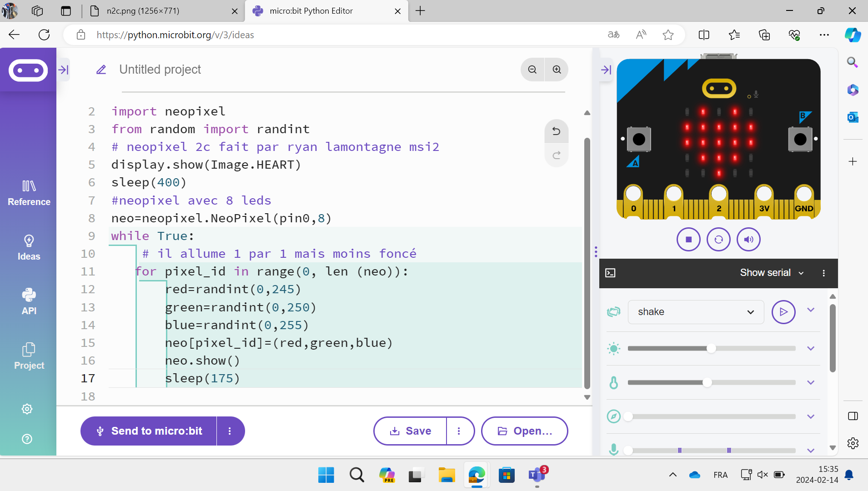Viewport: 868px width, 491px height.
Task: Click code line with sleep(175)
Action: [x=202, y=378]
